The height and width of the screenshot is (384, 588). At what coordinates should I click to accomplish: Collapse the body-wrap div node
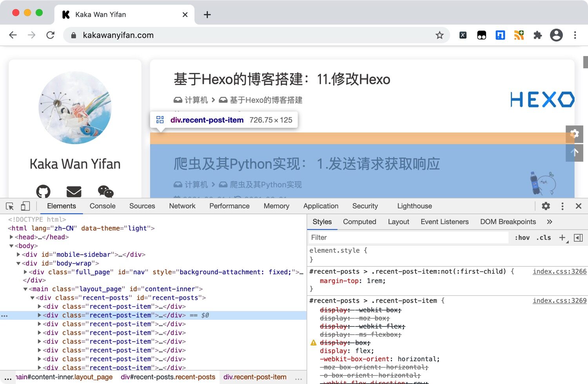pyautogui.click(x=18, y=263)
